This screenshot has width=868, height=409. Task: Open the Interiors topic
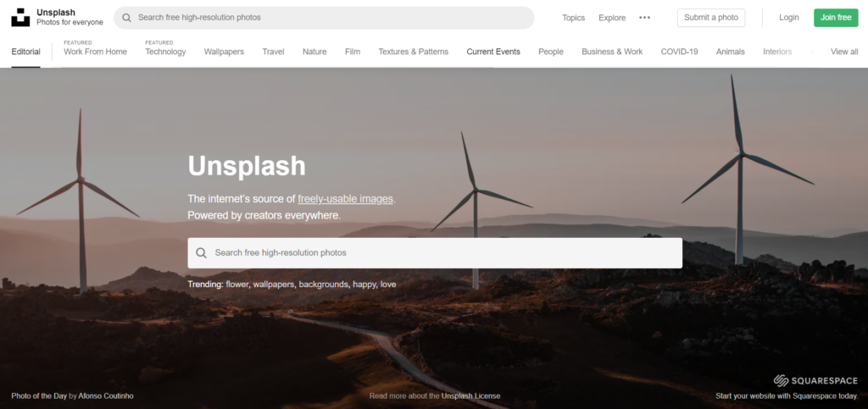[777, 52]
